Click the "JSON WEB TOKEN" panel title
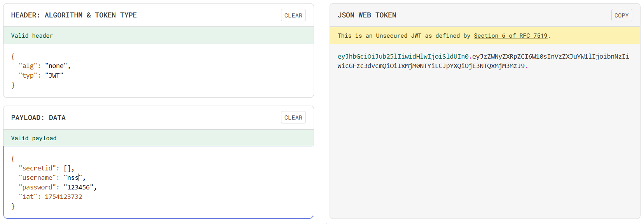This screenshot has width=644, height=224. [367, 16]
